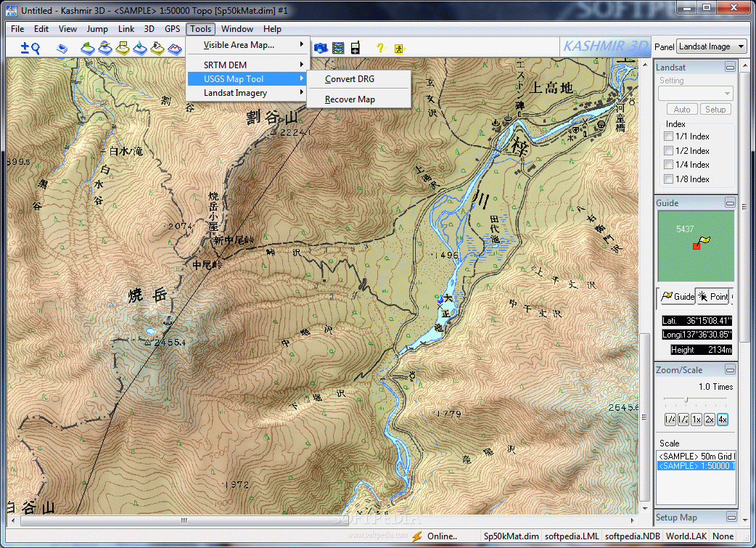Expand the Visible Area Map submenu
Image resolution: width=756 pixels, height=548 pixels.
click(x=247, y=45)
